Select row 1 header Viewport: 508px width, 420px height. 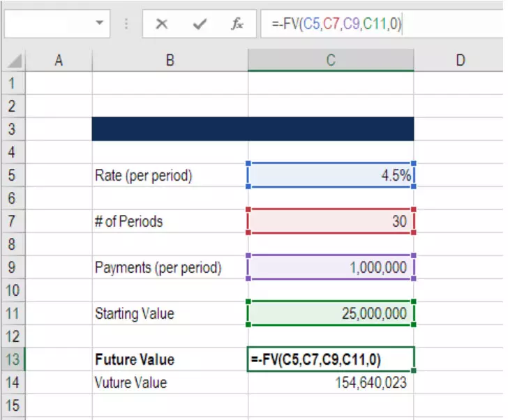tap(13, 83)
